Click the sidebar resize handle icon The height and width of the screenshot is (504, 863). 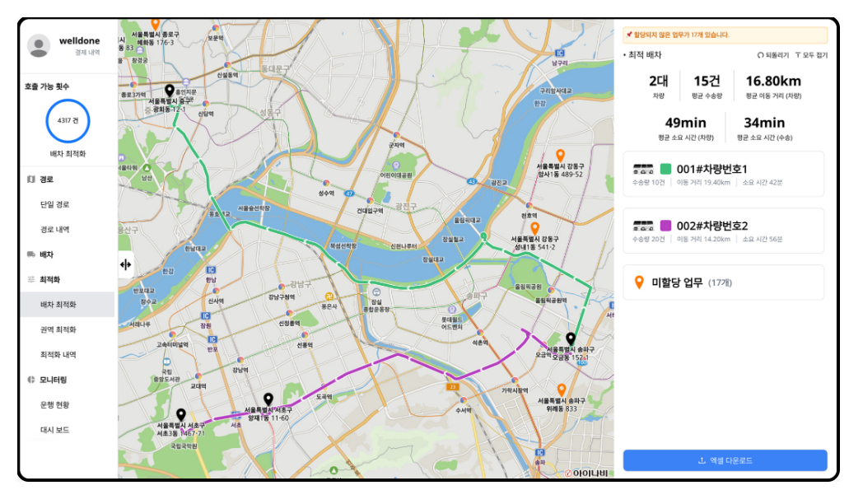pyautogui.click(x=126, y=264)
